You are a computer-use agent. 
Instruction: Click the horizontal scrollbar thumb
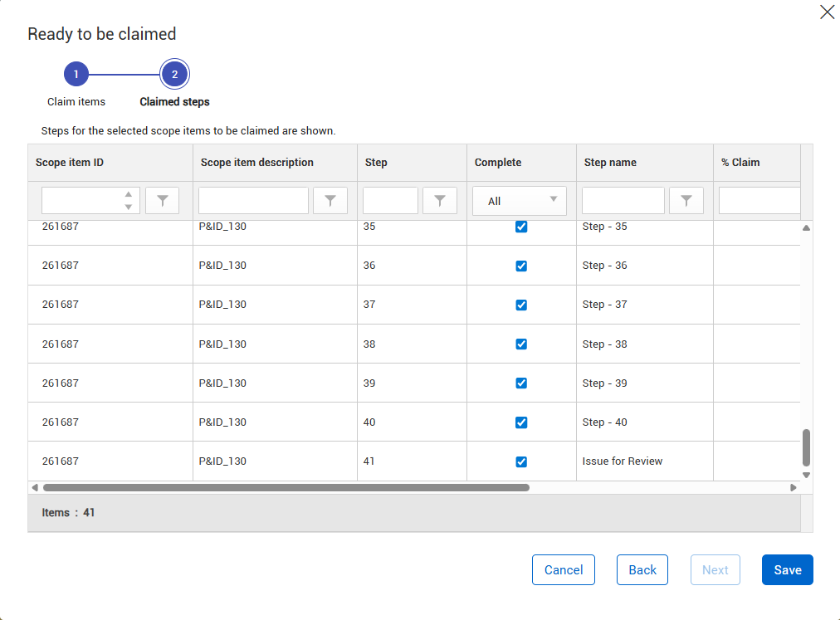[286, 488]
